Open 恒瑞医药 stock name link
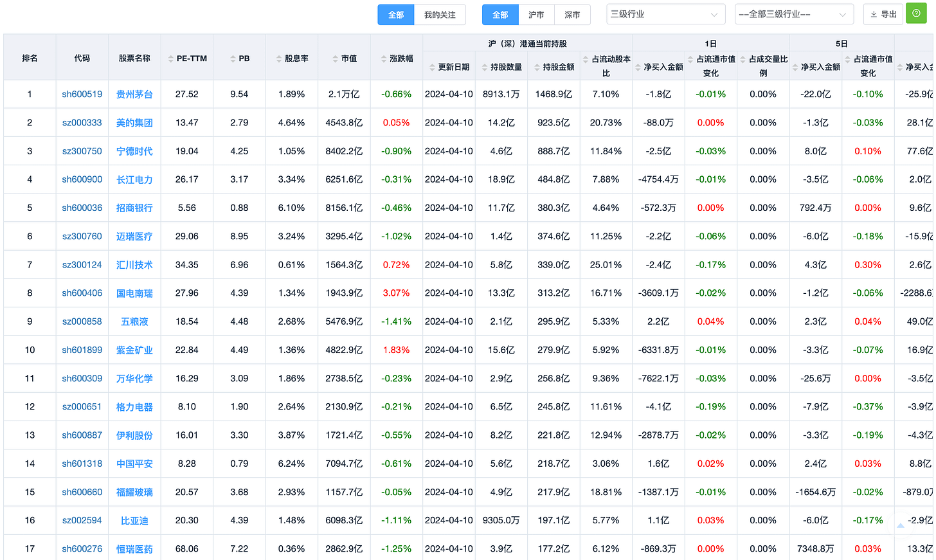The image size is (936, 560). [x=134, y=549]
